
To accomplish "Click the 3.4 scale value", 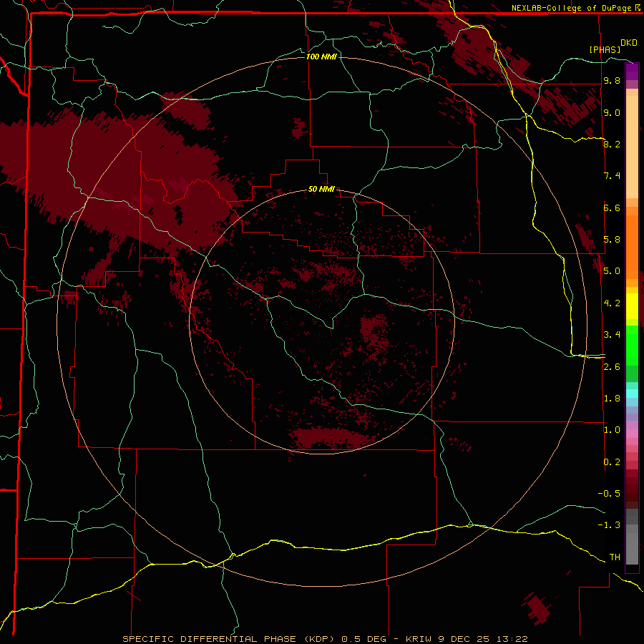I will tap(612, 334).
